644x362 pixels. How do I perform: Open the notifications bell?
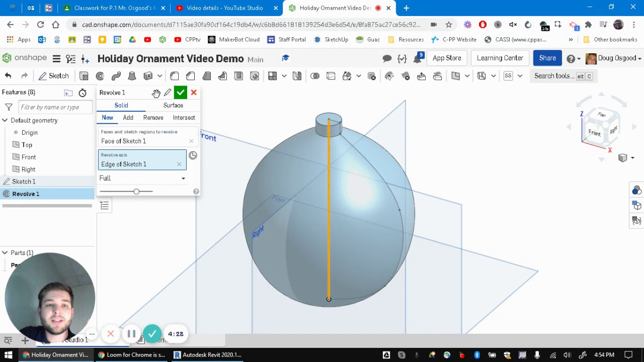click(417, 59)
